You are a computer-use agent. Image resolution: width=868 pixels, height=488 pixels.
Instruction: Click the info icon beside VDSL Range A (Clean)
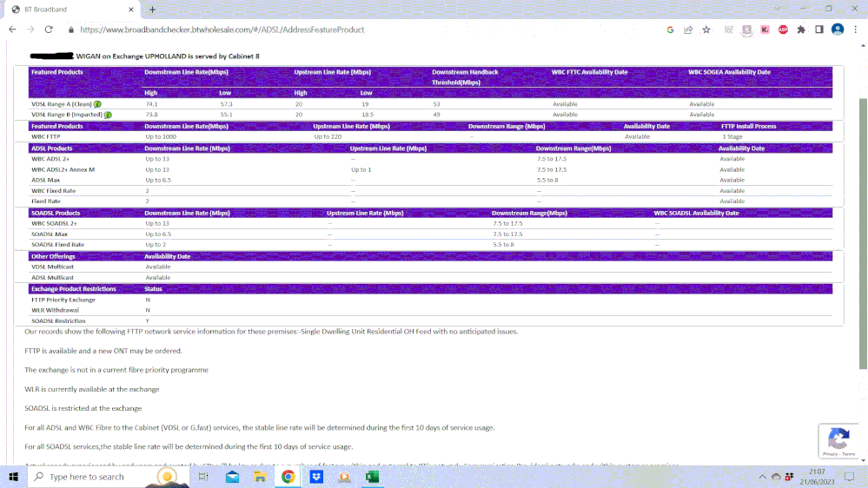click(97, 104)
